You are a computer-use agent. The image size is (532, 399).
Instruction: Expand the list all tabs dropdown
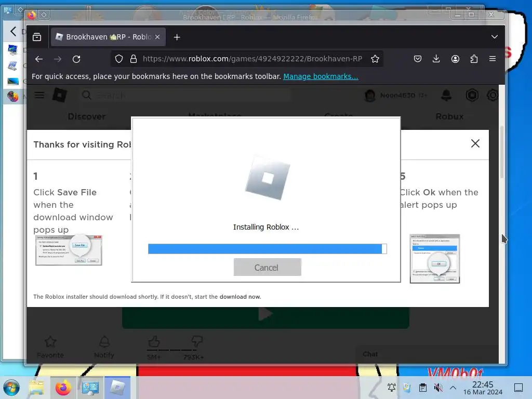(x=495, y=37)
